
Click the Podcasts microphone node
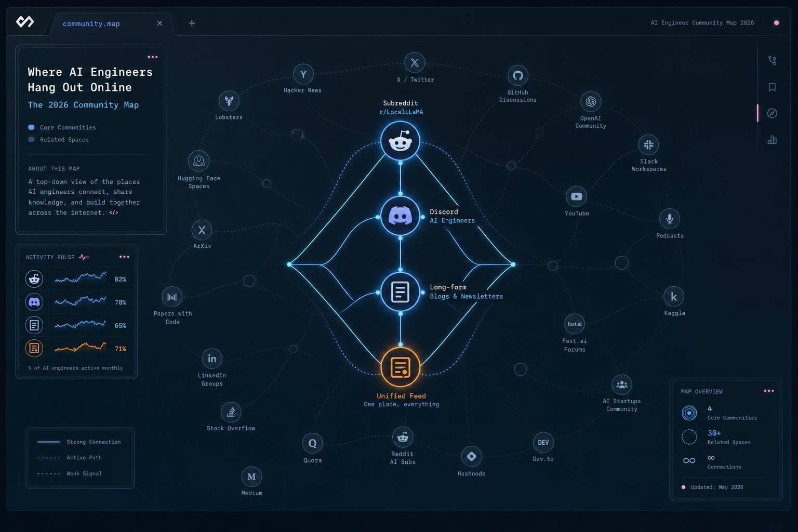pyautogui.click(x=670, y=219)
